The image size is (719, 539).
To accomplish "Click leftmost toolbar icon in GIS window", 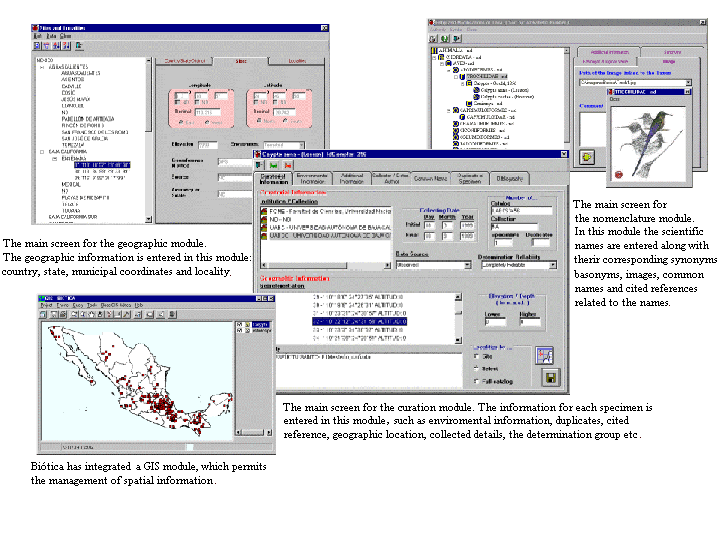I will (x=44, y=314).
